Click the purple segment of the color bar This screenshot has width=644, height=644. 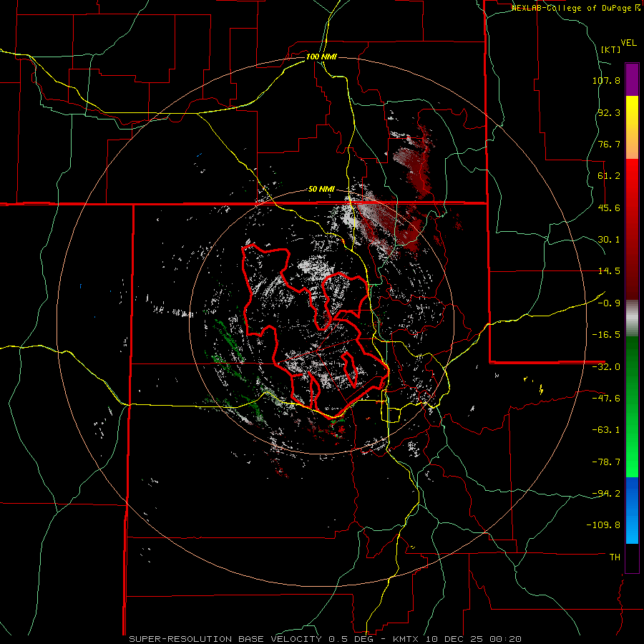click(x=632, y=79)
